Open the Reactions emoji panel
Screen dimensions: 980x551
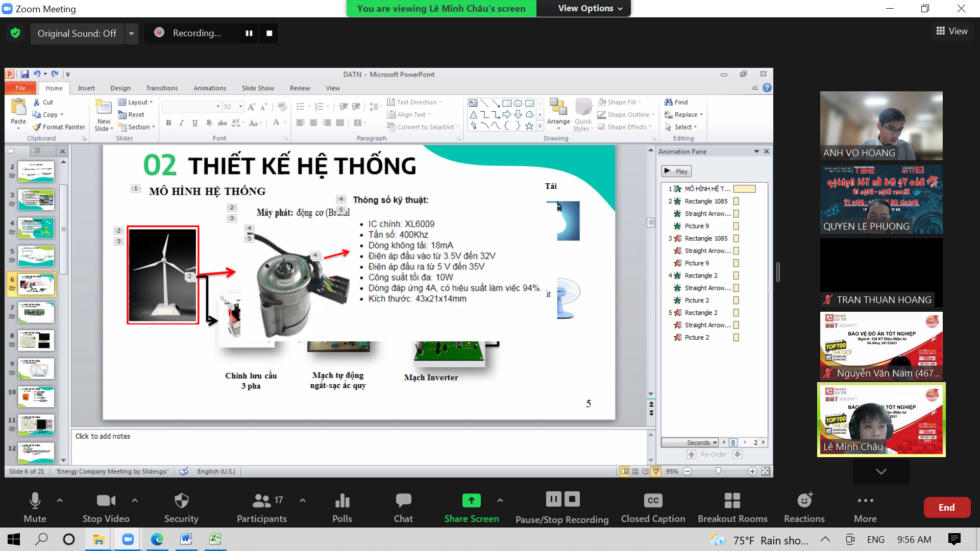pos(804,501)
